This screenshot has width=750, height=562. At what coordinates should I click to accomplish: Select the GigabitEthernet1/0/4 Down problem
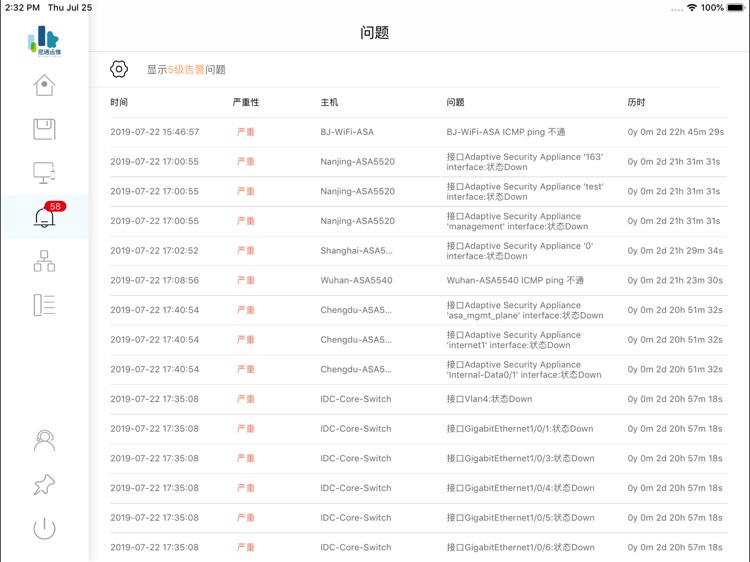(x=520, y=488)
